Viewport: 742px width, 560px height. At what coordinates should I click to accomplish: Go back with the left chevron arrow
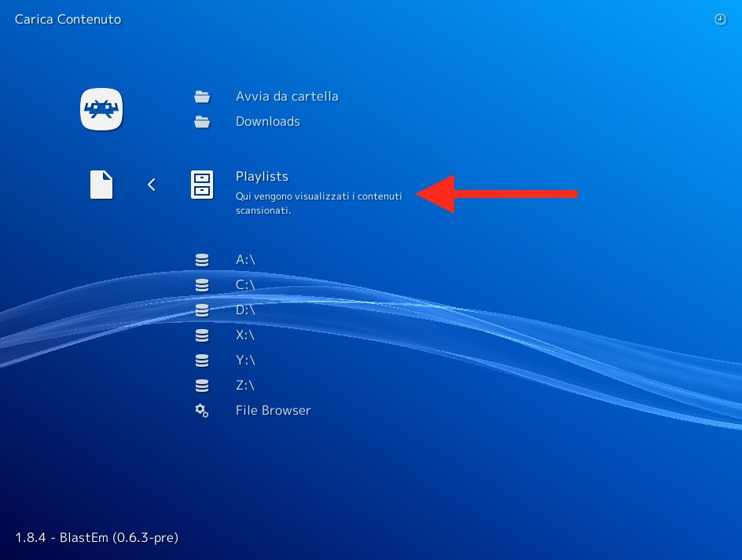click(152, 185)
